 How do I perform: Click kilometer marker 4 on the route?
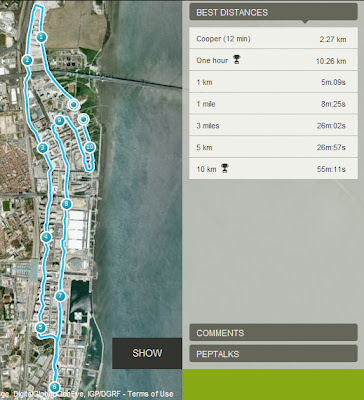pyautogui.click(x=46, y=237)
